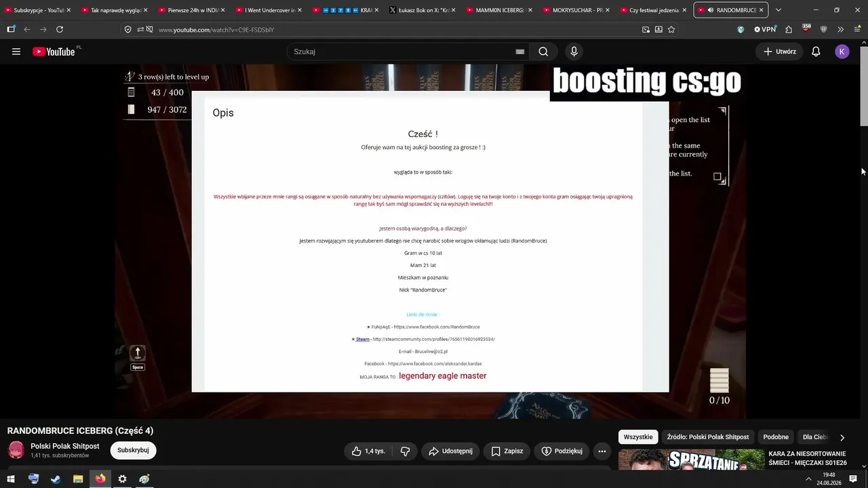868x488 pixels.
Task: Click the video player to pause
Action: pos(430,241)
